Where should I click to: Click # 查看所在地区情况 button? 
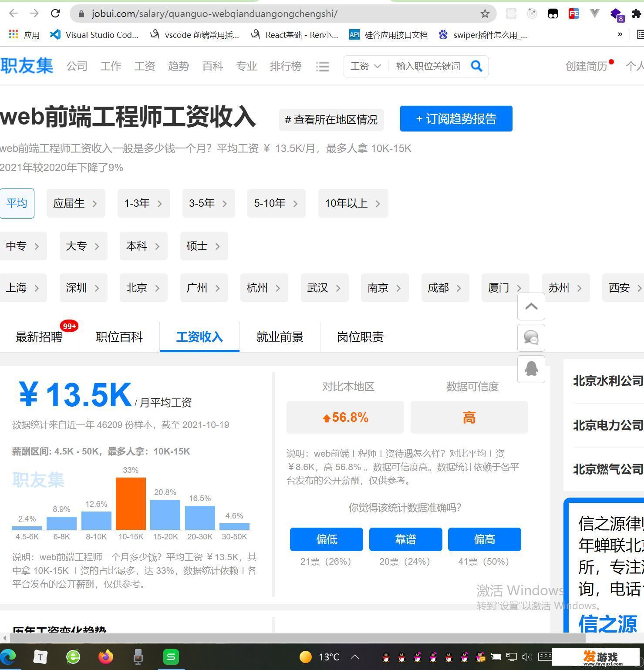[x=331, y=120]
